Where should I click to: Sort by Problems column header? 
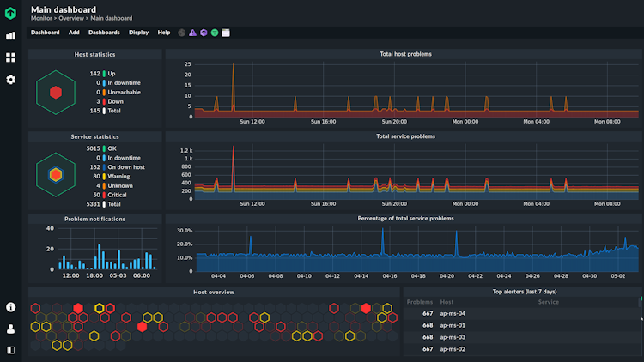(x=420, y=302)
